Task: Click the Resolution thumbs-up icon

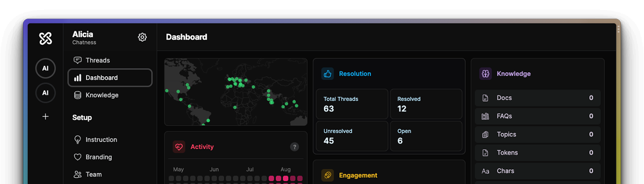Action: [x=328, y=74]
